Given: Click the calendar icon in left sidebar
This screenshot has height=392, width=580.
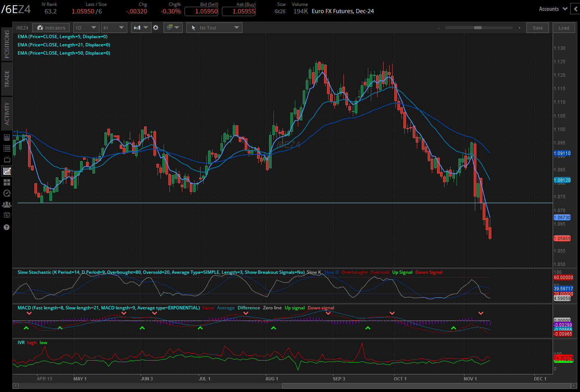Looking at the screenshot, I should click(7, 215).
